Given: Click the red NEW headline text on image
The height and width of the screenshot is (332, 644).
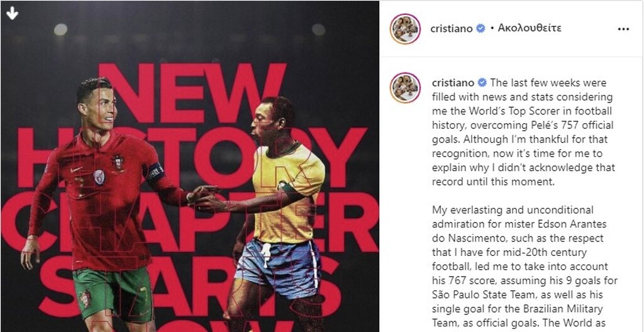Looking at the screenshot, I should [x=192, y=93].
